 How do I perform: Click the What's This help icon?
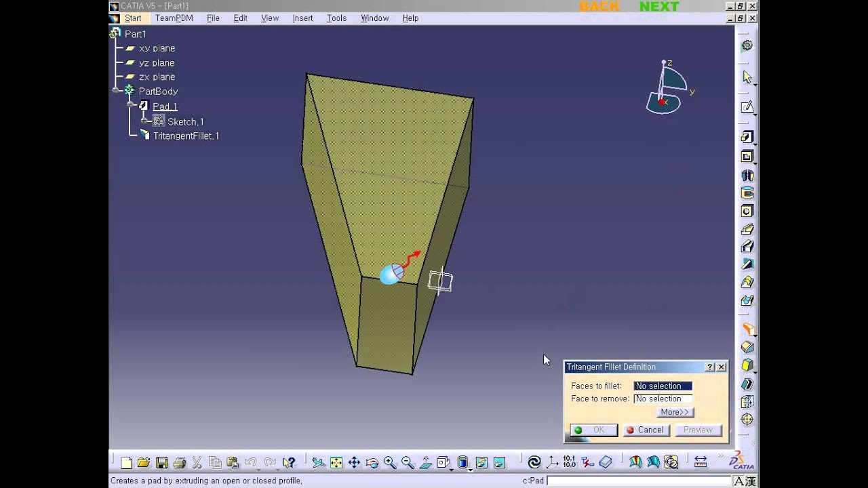(x=289, y=463)
